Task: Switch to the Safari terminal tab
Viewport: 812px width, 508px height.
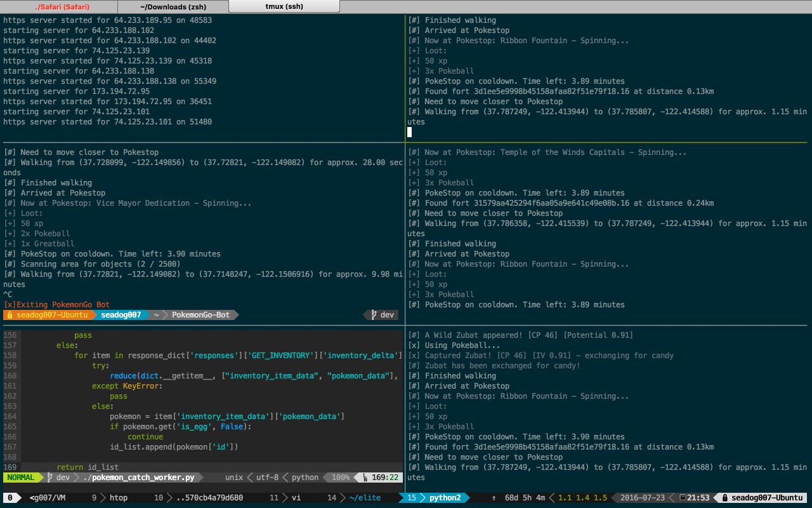Action: (x=62, y=6)
